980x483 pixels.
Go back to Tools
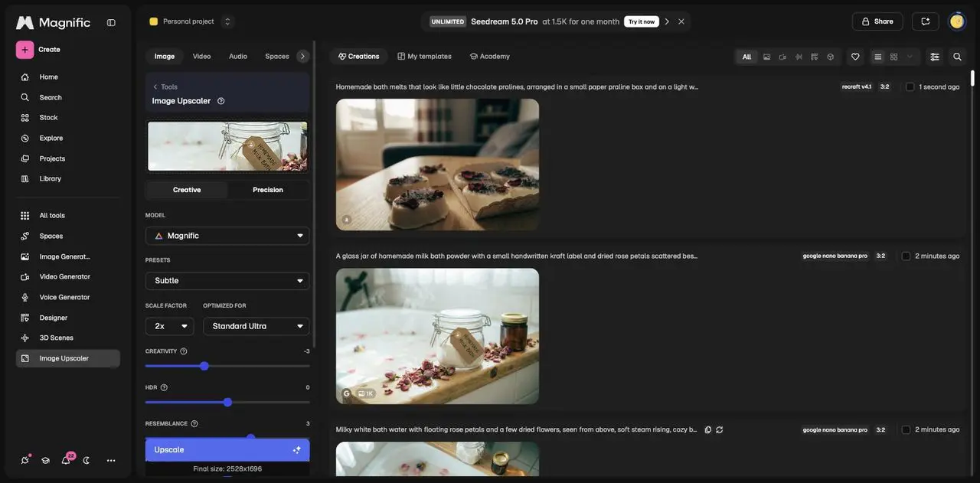165,86
